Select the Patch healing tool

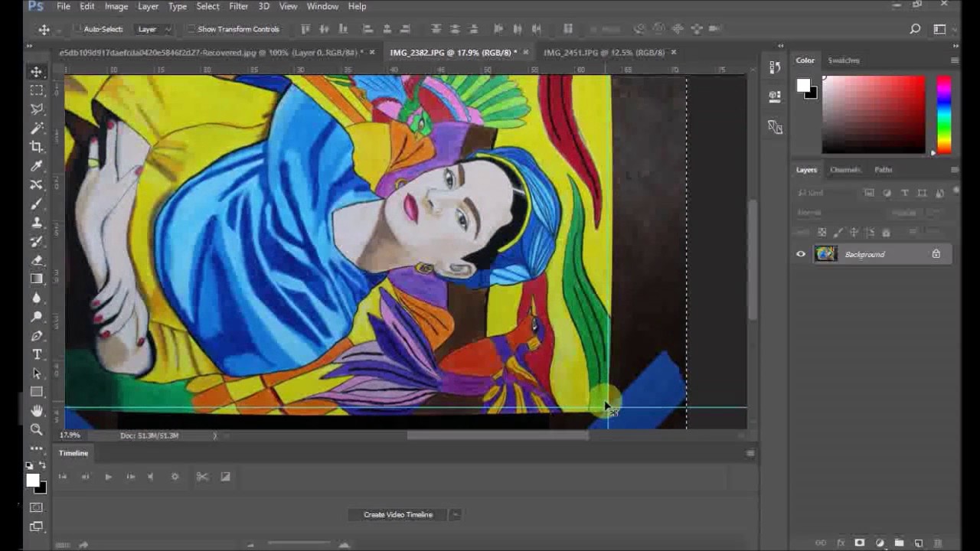point(36,184)
